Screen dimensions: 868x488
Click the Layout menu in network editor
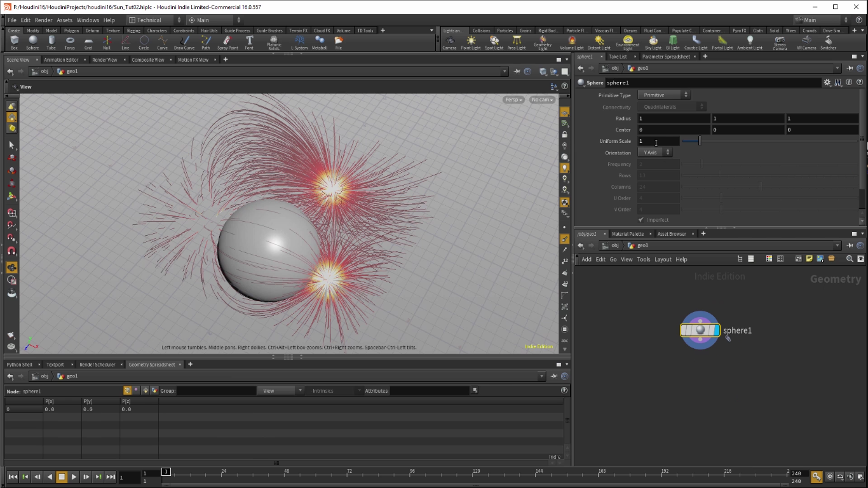(663, 259)
